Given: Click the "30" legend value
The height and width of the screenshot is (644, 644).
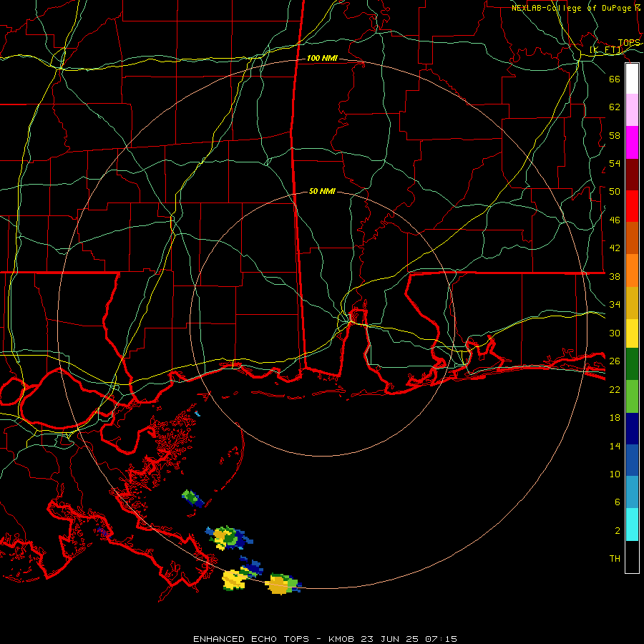Looking at the screenshot, I should pyautogui.click(x=615, y=333).
